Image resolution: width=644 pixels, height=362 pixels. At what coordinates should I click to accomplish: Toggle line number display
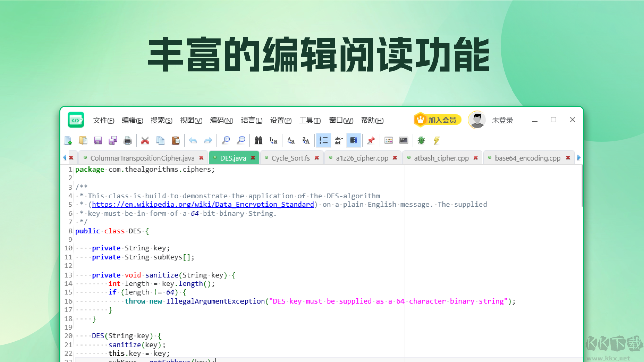pyautogui.click(x=324, y=140)
